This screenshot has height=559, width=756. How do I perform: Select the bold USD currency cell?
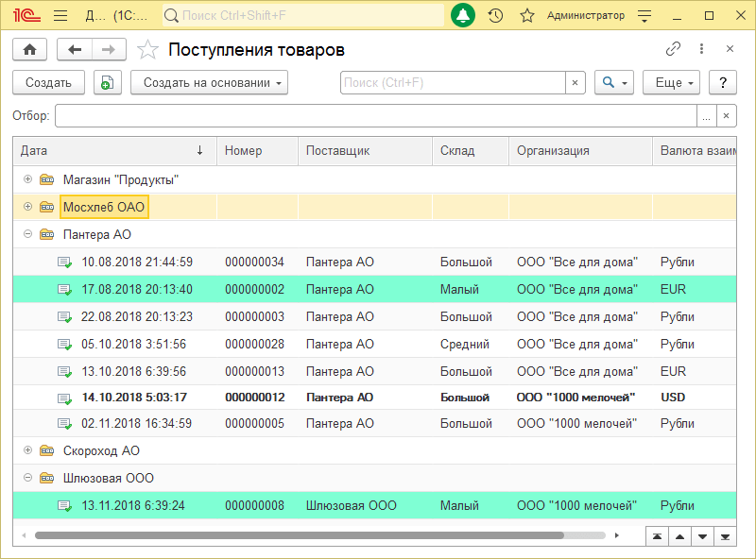pos(673,398)
